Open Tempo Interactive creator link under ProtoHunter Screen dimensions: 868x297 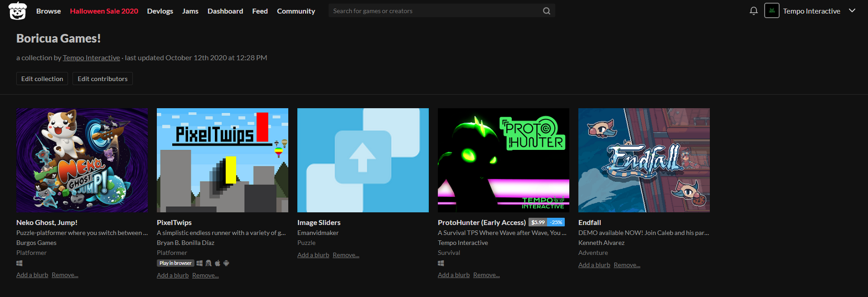(x=463, y=243)
